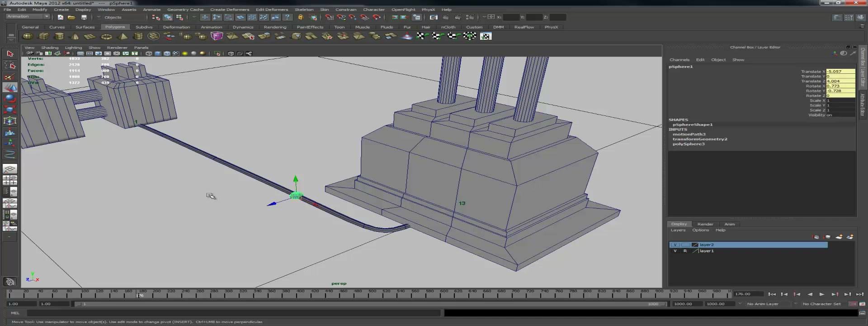868x326 pixels.
Task: Click the layer2 color swatch
Action: pos(695,245)
